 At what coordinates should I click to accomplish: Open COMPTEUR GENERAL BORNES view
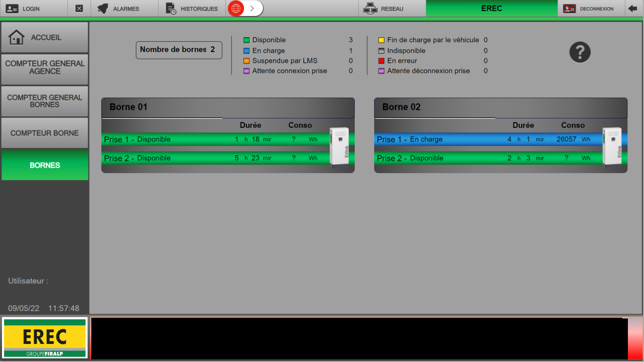tap(45, 101)
